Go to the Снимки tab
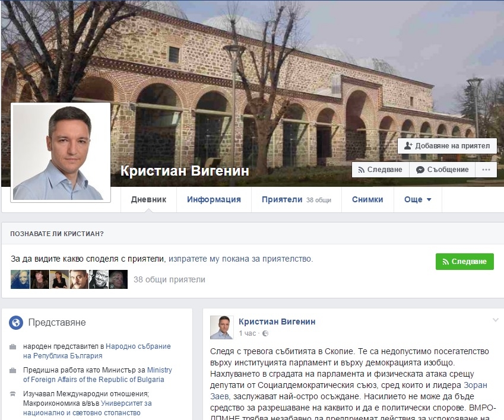Image resolution: width=504 pixels, height=420 pixels. 367,199
